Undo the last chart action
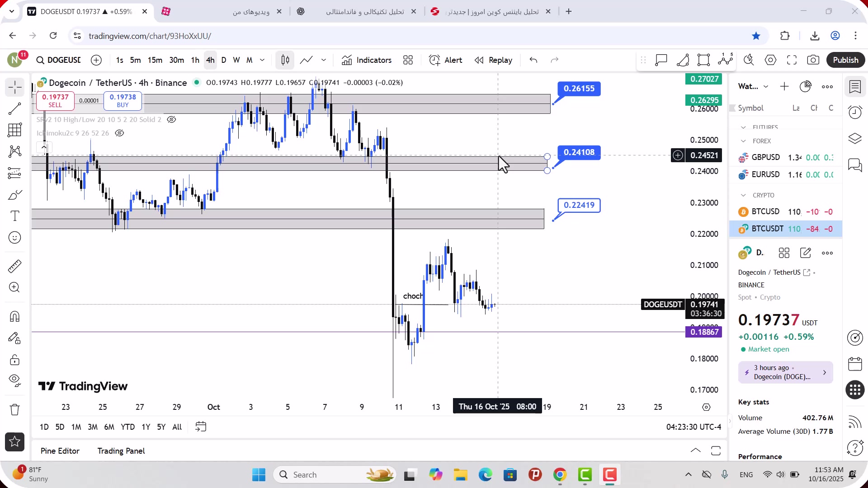 coord(533,60)
